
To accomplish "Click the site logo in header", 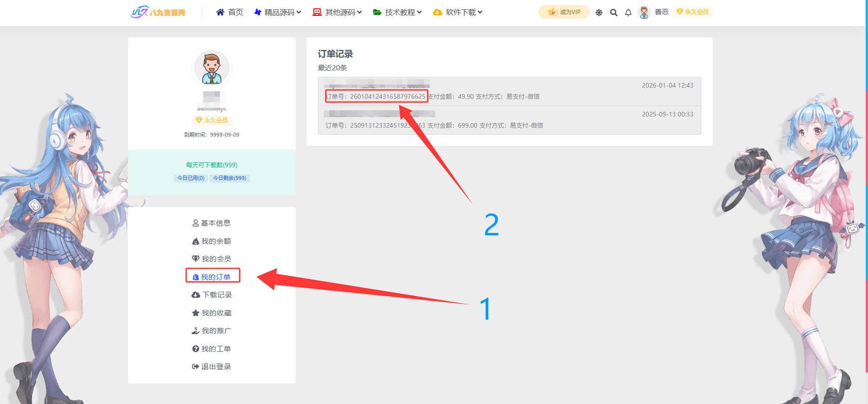I will pos(158,12).
